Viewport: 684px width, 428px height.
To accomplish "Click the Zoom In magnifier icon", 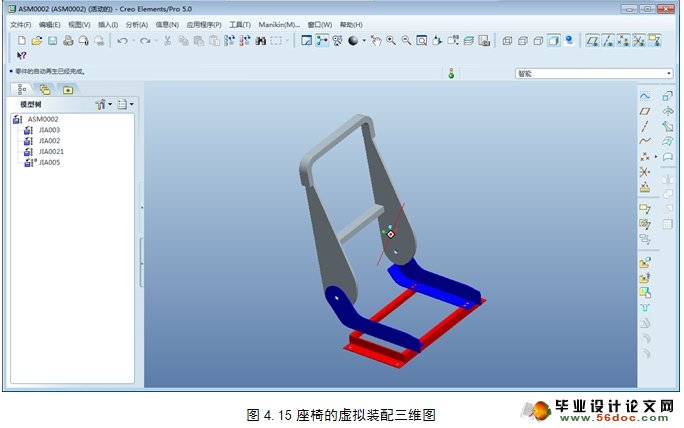I will [391, 41].
